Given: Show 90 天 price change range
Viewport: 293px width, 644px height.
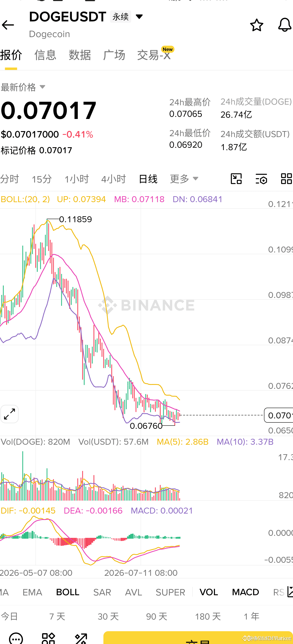Looking at the screenshot, I should (157, 616).
